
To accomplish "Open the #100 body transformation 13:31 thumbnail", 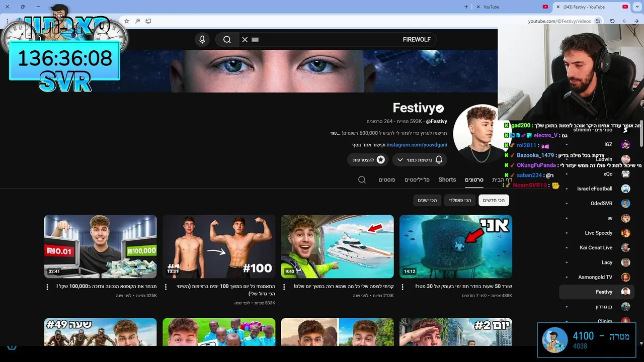I will click(219, 246).
